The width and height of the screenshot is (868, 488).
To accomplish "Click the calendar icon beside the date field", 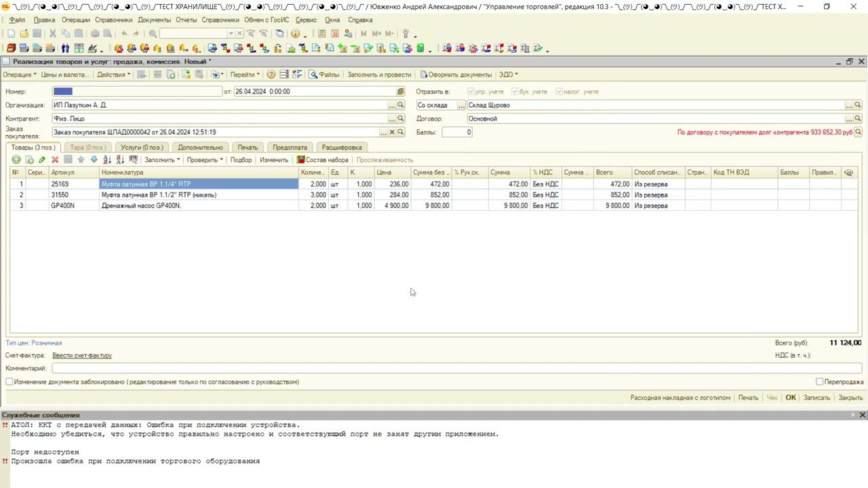I will tap(401, 91).
